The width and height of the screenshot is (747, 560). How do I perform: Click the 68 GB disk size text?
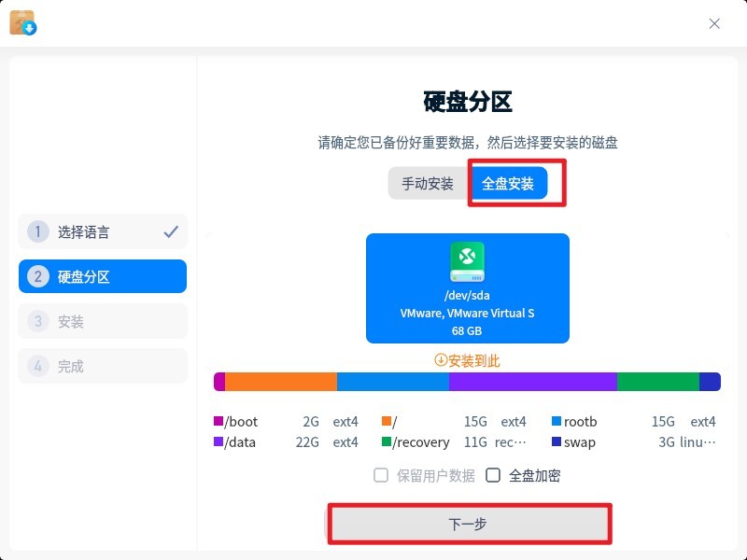[x=467, y=330]
